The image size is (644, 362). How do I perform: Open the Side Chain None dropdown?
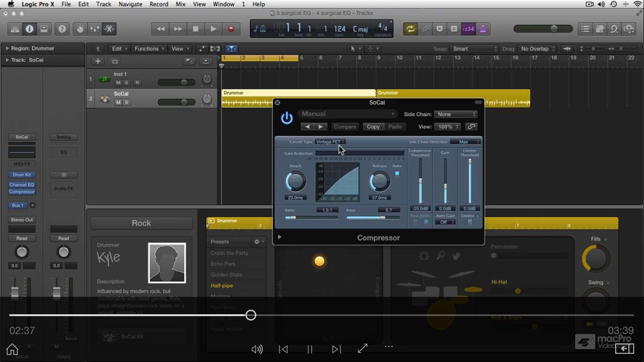point(457,114)
